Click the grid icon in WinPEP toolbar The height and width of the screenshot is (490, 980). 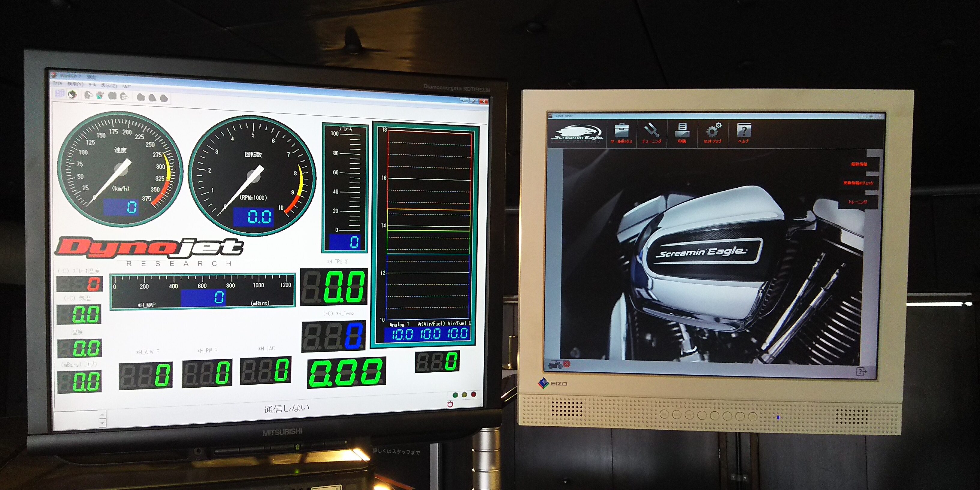pyautogui.click(x=60, y=94)
